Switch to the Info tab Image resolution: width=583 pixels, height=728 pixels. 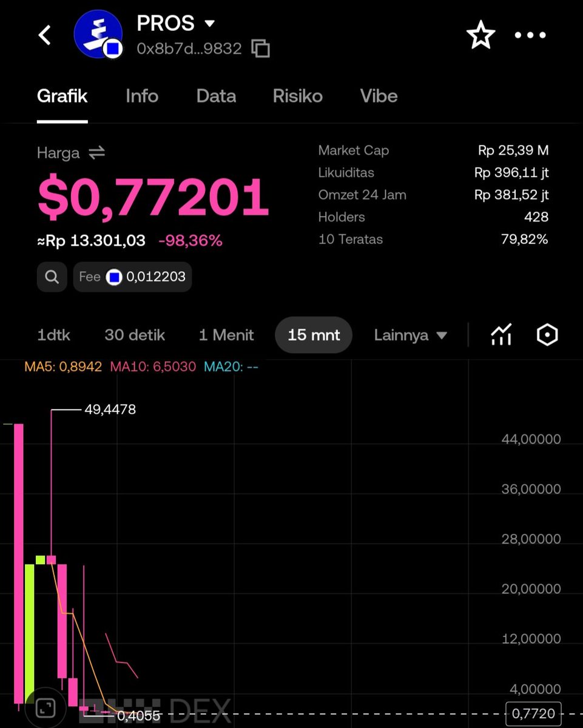[x=142, y=96]
